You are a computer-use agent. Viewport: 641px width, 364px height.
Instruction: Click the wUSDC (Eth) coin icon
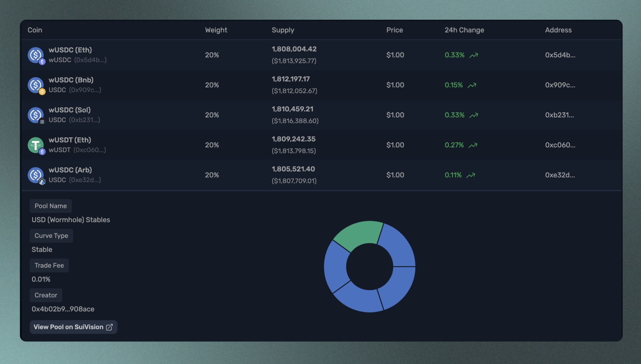click(x=36, y=55)
